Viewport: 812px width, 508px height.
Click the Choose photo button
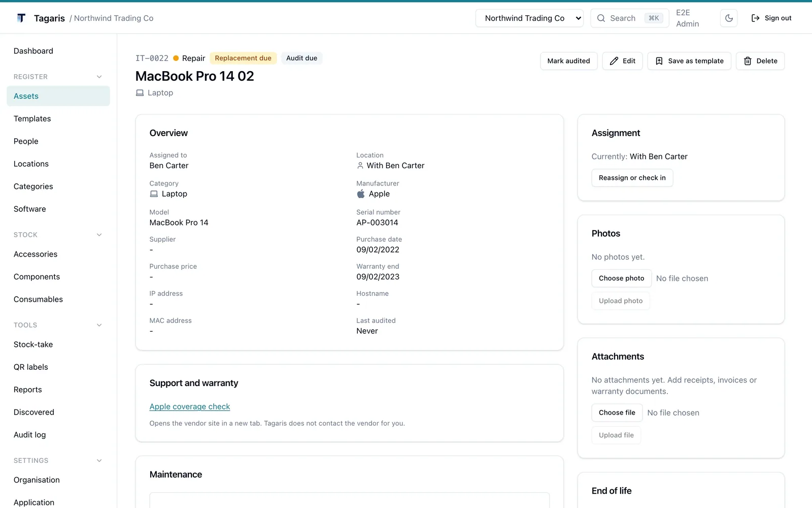[621, 278]
